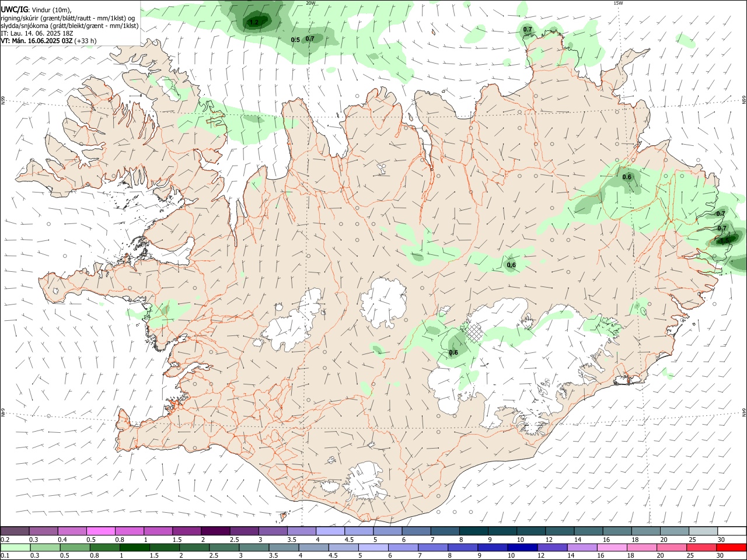Pick the white snow swatch starting at 30
The width and height of the screenshot is (747, 560).
coord(732,531)
